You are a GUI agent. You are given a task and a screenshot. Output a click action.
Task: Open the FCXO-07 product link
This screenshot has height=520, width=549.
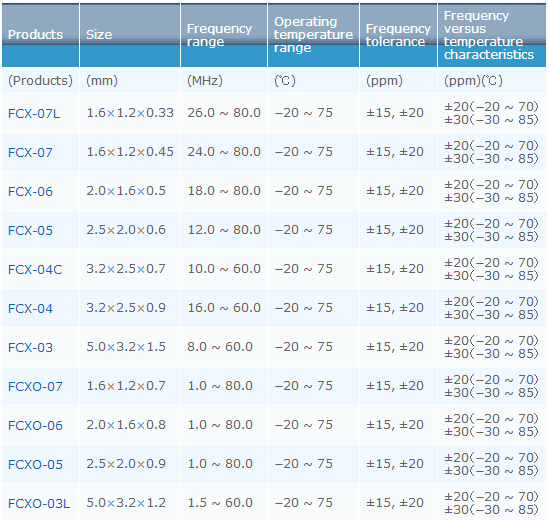(x=35, y=387)
